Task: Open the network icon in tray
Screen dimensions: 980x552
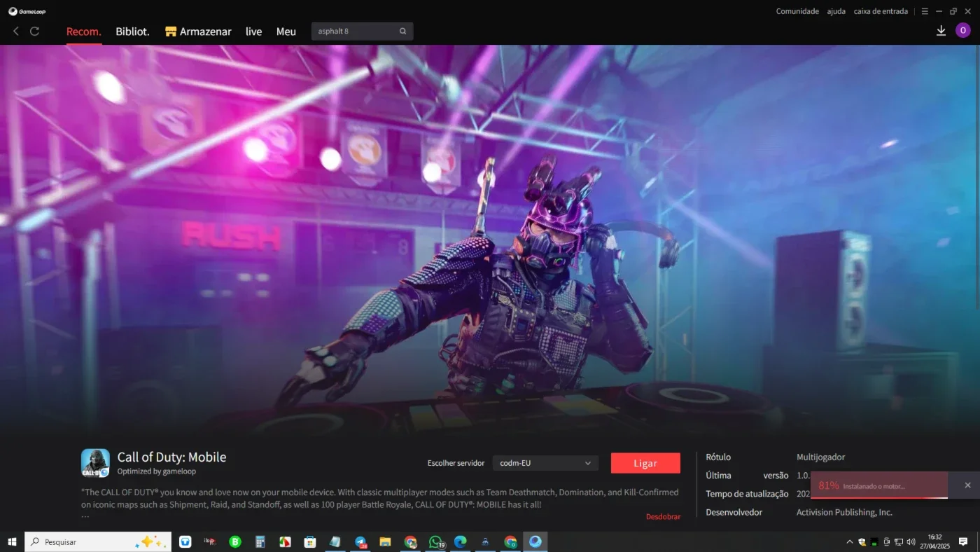Action: [x=899, y=541]
